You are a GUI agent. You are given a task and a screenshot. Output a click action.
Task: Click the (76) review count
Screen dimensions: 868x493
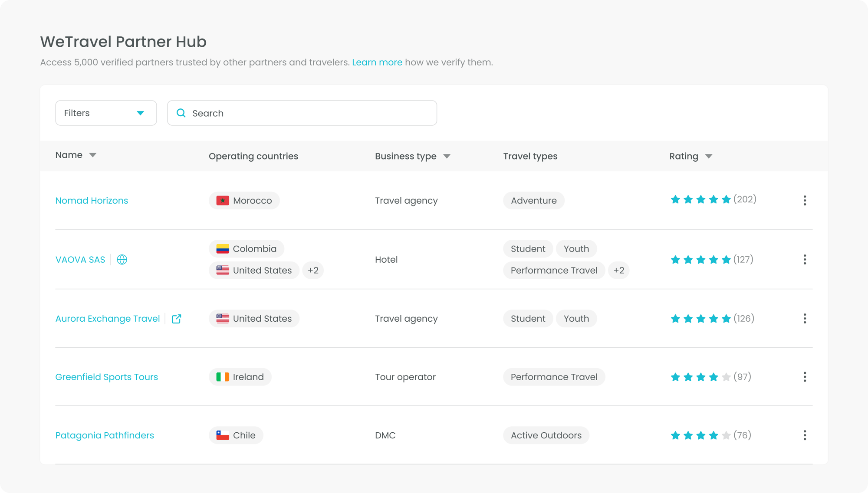742,435
